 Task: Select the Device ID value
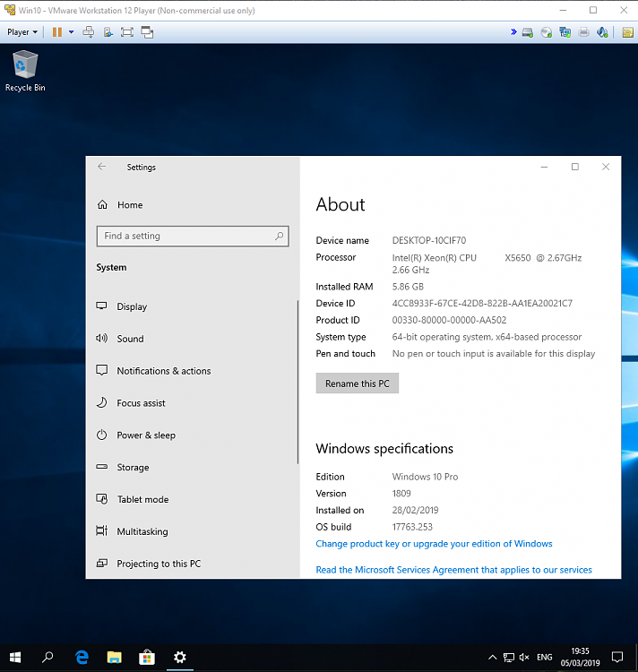482,304
